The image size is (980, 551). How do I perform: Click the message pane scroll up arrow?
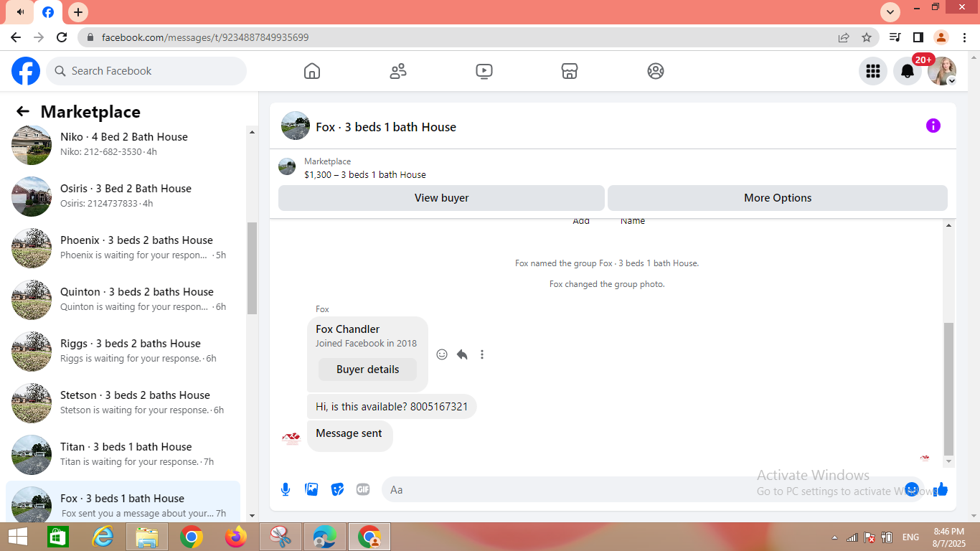pos(949,225)
